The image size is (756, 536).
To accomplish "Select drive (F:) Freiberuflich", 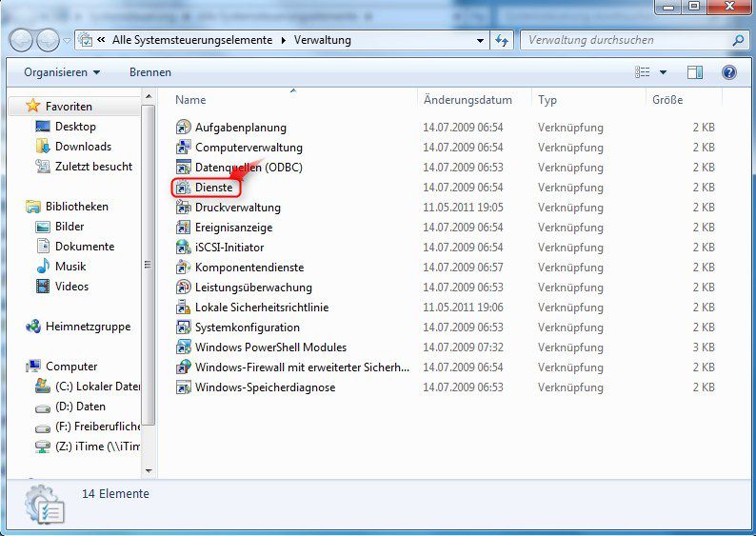I will pos(97,427).
